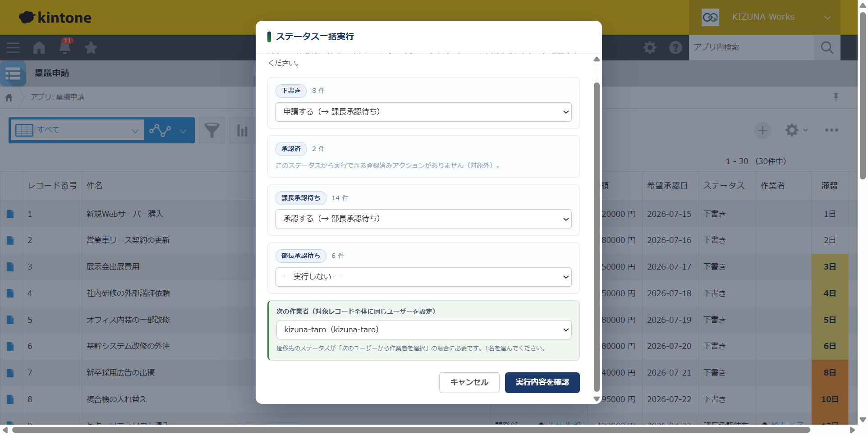The image size is (868, 435).
Task: Click the table view icon in すべて selector
Action: pos(24,130)
